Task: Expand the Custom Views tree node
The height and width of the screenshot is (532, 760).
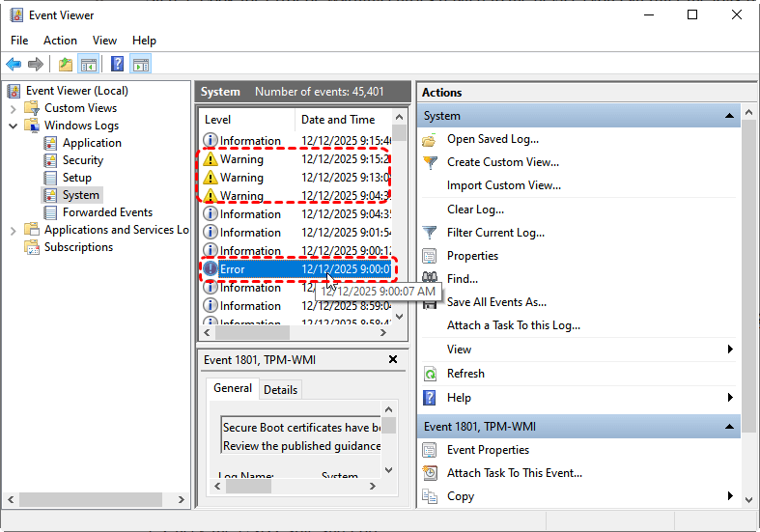Action: click(14, 108)
